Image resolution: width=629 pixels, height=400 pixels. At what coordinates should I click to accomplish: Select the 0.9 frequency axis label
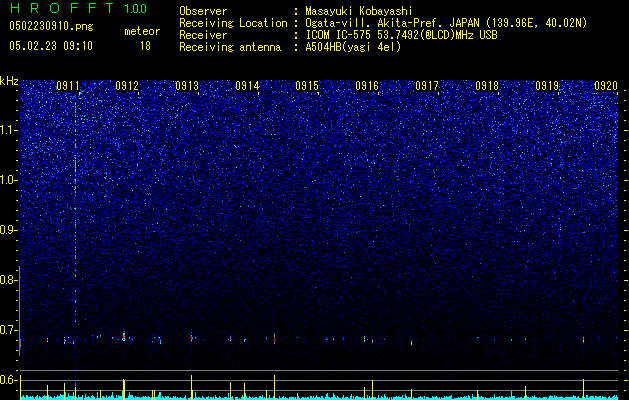pos(9,230)
